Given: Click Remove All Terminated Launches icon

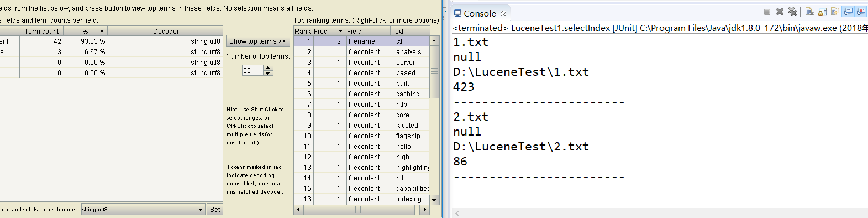Looking at the screenshot, I should pos(792,12).
